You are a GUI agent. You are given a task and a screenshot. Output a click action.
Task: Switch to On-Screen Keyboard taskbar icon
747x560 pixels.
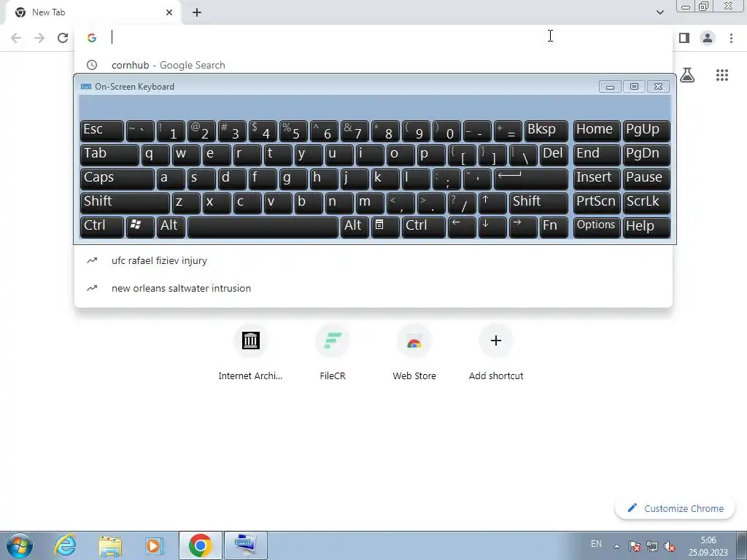(x=245, y=545)
